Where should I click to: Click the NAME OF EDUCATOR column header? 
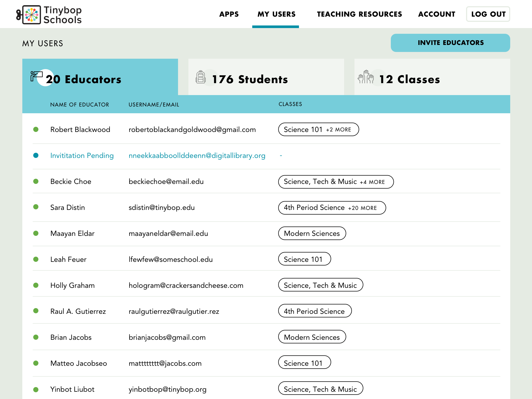80,104
